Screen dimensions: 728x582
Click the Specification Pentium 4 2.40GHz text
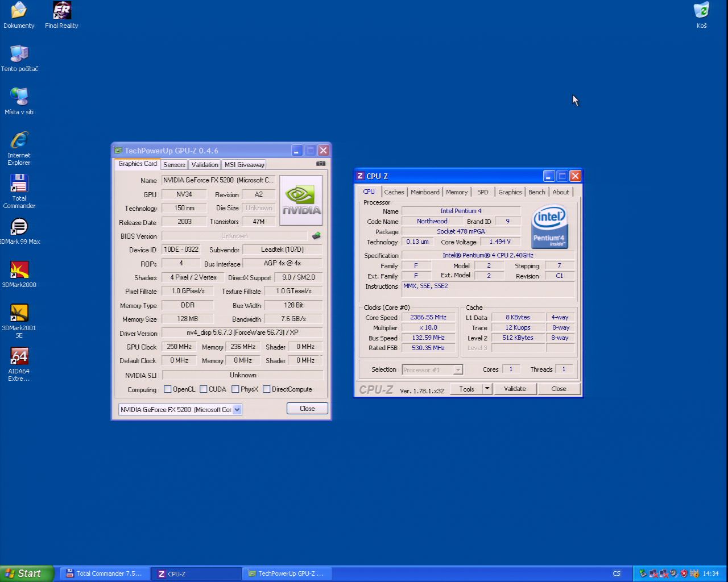pyautogui.click(x=488, y=256)
